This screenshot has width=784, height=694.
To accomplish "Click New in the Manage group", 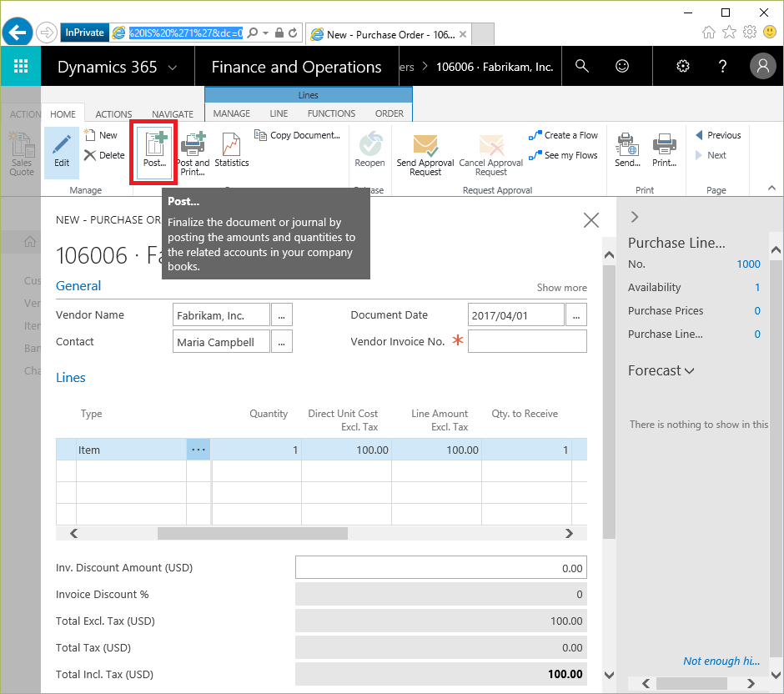I will click(100, 135).
